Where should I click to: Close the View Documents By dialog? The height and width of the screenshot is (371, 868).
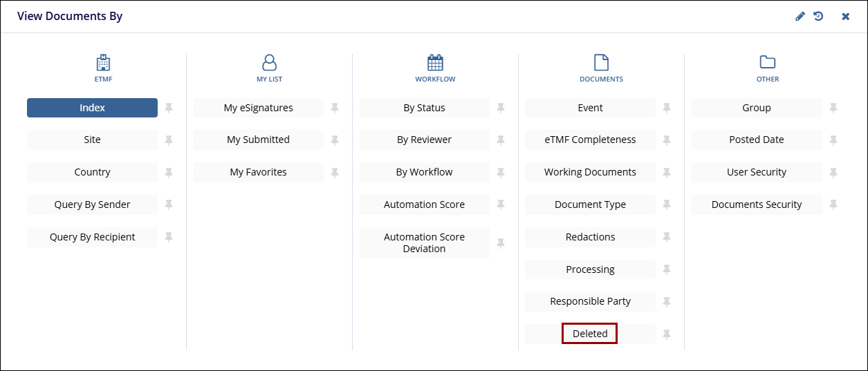tap(845, 17)
